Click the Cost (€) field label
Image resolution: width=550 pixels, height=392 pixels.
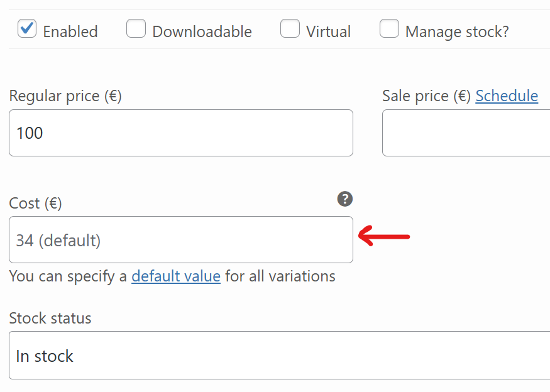(35, 204)
